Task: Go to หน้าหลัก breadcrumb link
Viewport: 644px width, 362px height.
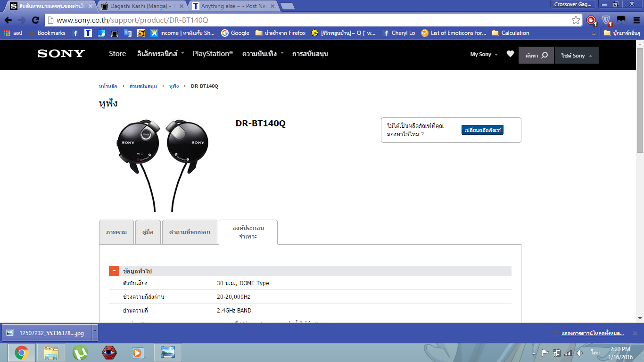Action: (x=108, y=86)
